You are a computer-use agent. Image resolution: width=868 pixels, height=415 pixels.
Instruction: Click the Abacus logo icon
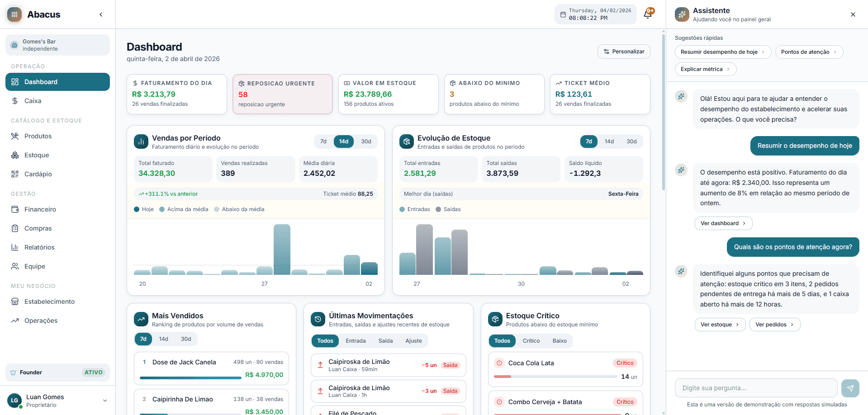14,14
